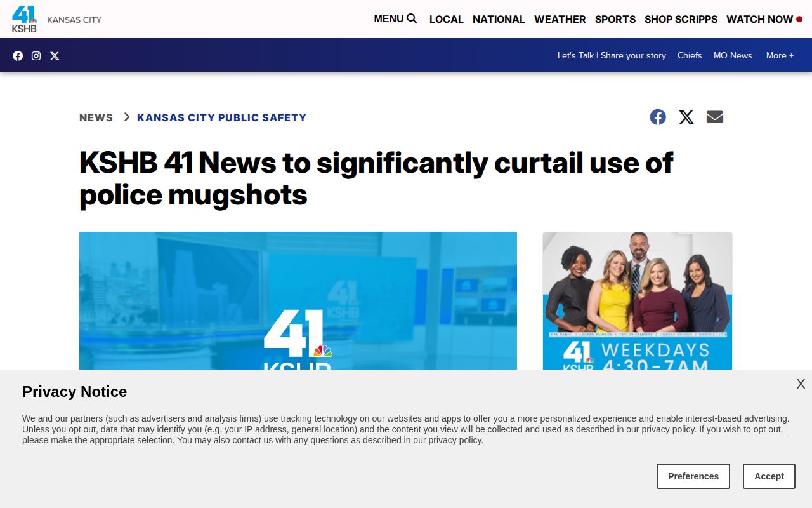The width and height of the screenshot is (812, 508).
Task: Share article on X
Action: click(x=686, y=117)
